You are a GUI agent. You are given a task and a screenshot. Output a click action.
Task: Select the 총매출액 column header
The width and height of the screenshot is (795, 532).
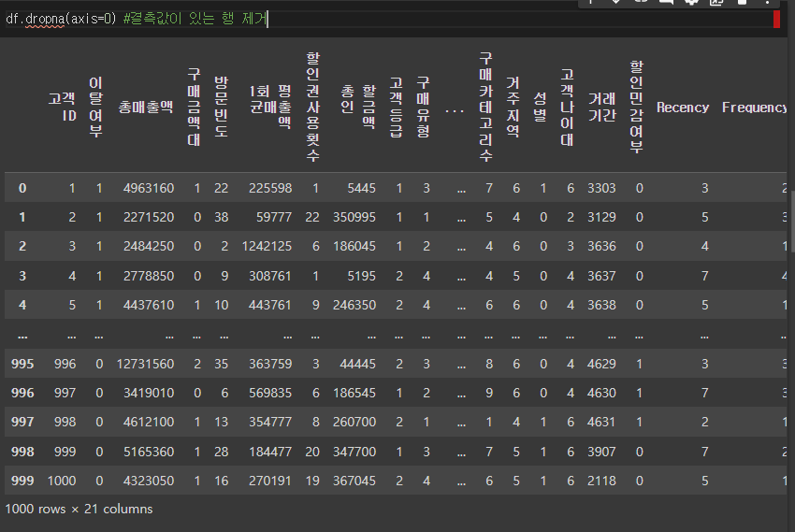tap(146, 107)
